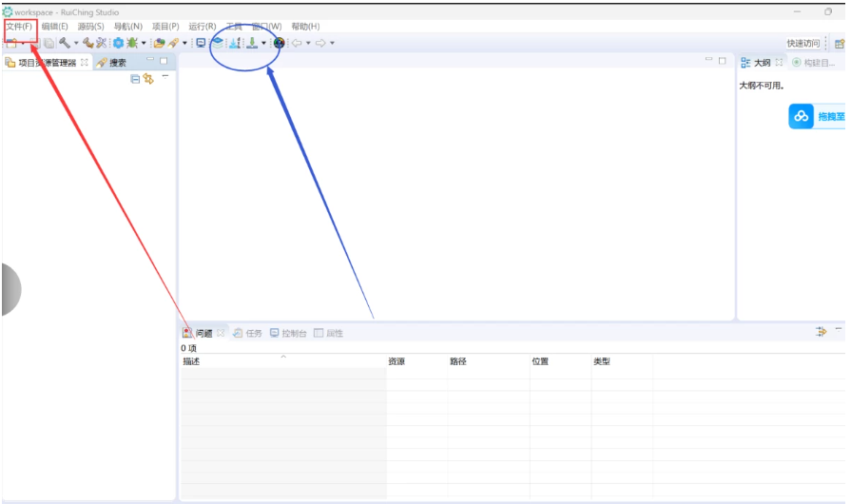Click the flashlight Search toolbar icon

pyautogui.click(x=173, y=43)
